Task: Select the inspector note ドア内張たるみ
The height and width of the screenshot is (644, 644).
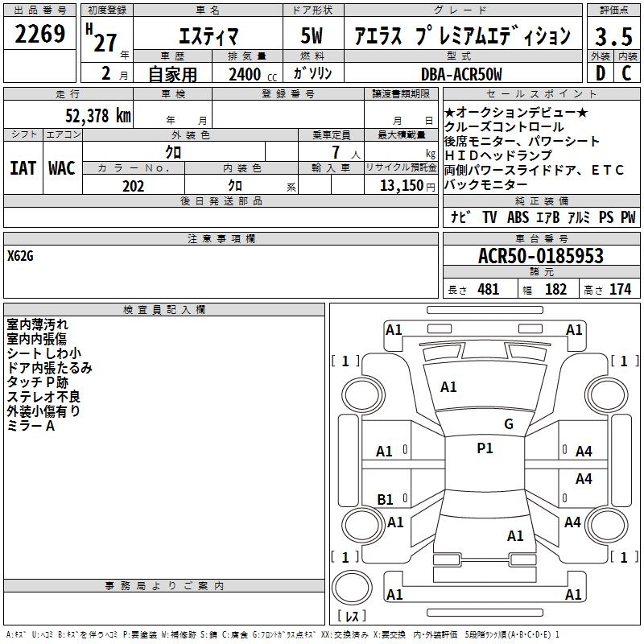Action: point(49,368)
